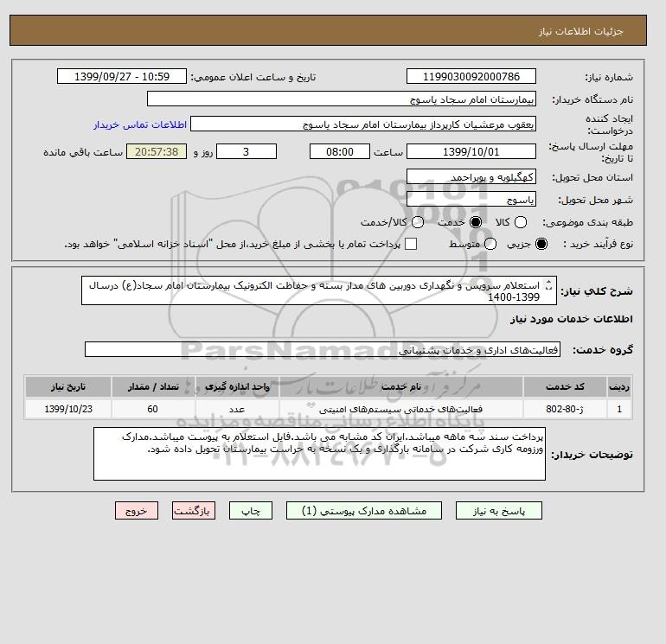The width and height of the screenshot is (666, 644).
Task: Click quantity cell 60
Action: click(153, 409)
